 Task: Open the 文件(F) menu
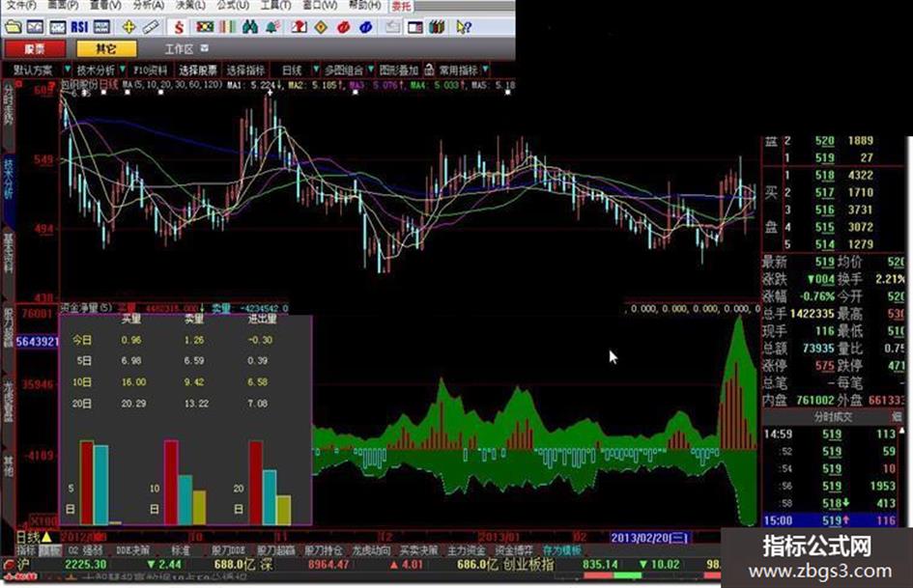(x=20, y=5)
